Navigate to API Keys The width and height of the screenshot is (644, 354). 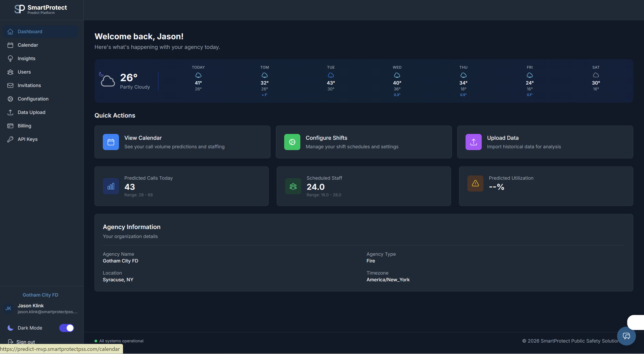click(28, 139)
